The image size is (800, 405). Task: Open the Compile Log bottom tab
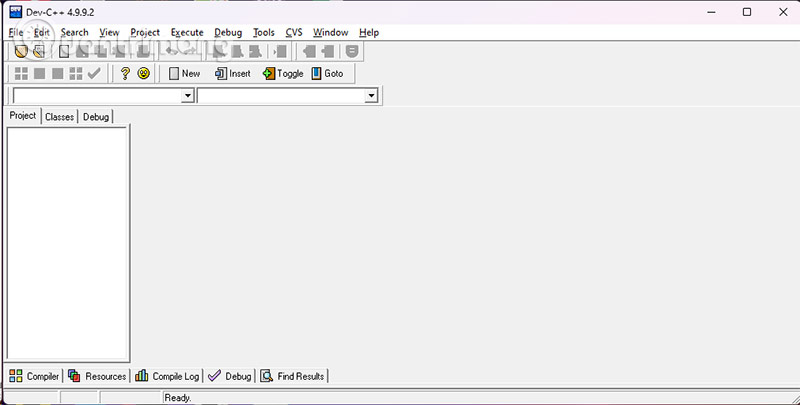click(167, 376)
